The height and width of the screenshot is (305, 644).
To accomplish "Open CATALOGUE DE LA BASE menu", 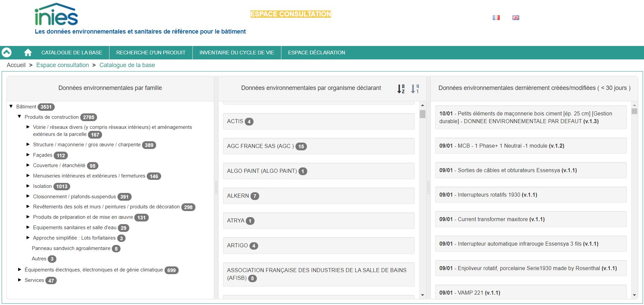I will (x=72, y=53).
